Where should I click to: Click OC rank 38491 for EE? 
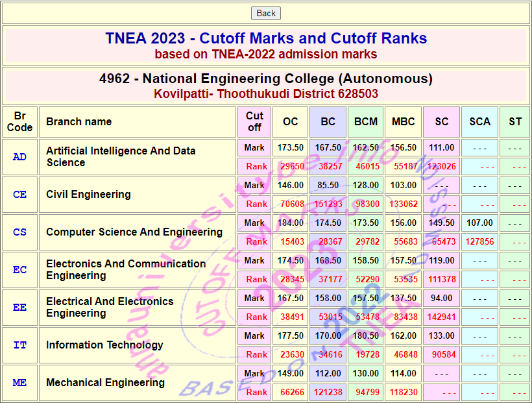click(x=292, y=317)
